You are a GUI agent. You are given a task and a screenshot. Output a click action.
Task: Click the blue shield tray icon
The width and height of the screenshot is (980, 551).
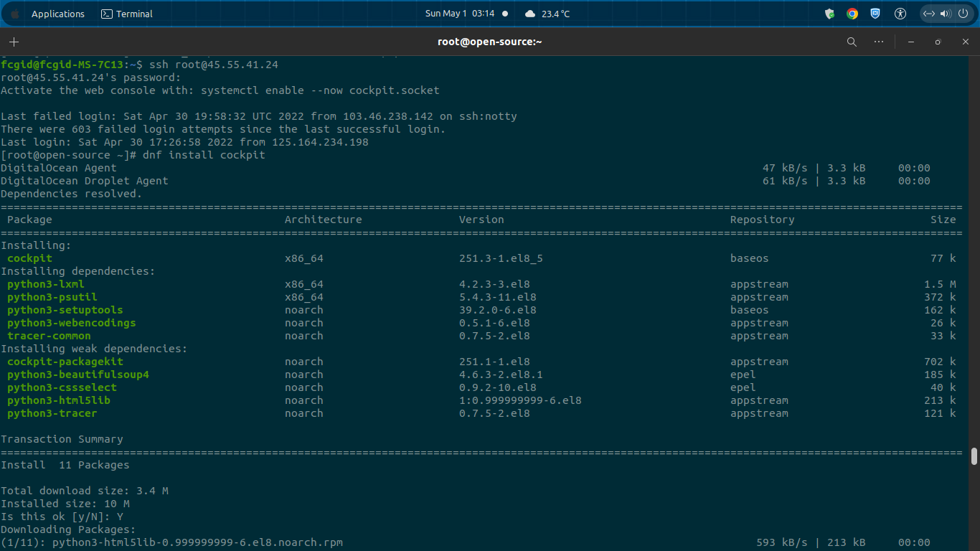click(x=875, y=14)
